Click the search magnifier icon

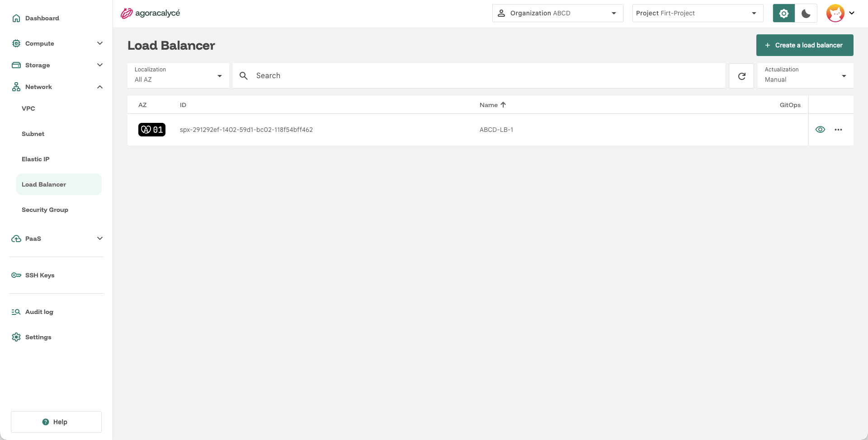(244, 76)
